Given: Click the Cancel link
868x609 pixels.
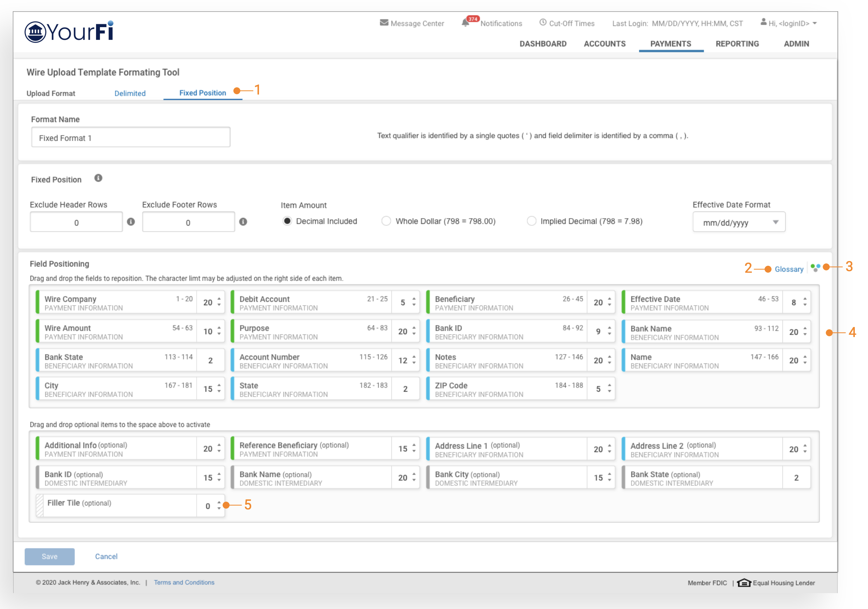Looking at the screenshot, I should [x=106, y=556].
